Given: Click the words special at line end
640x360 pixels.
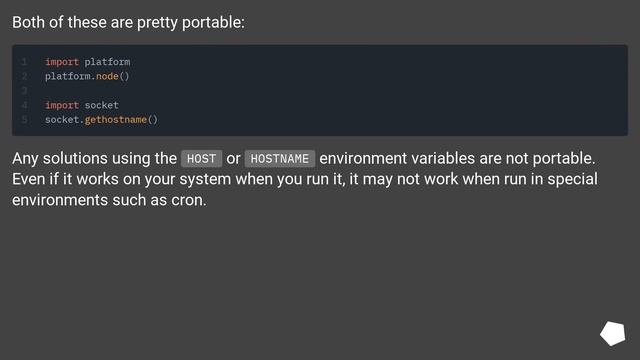Looking at the screenshot, I should [x=572, y=180].
